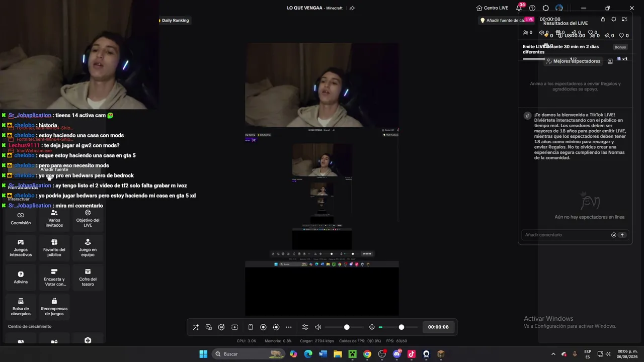Open Objetivo del LIVE
Image resolution: width=644 pixels, height=362 pixels.
tap(88, 219)
